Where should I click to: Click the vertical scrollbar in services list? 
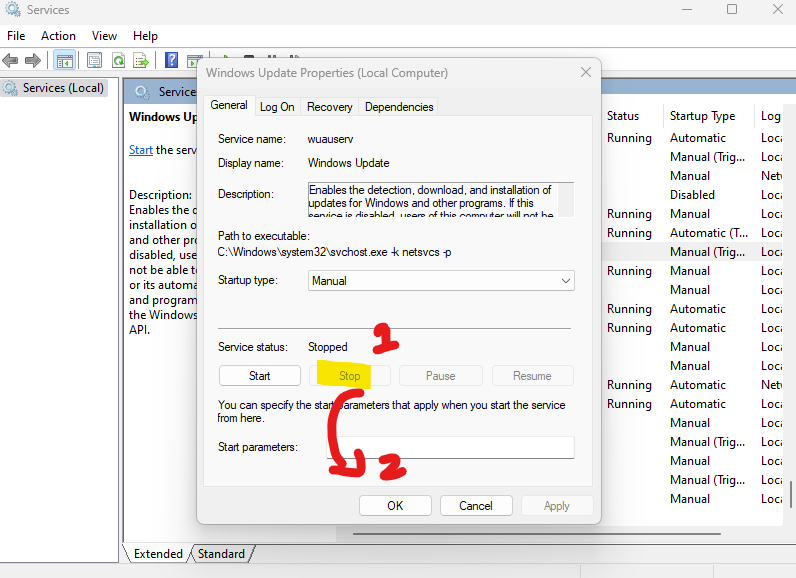(x=790, y=494)
